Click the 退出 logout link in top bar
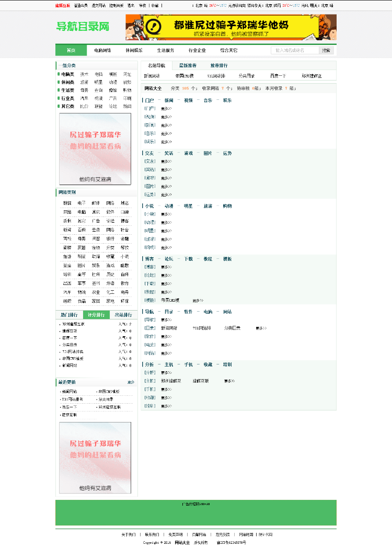The image size is (392, 548). 131,6
